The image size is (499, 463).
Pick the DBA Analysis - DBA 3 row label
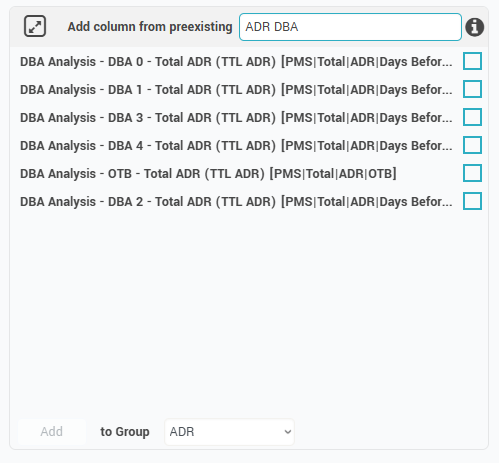(x=236, y=118)
